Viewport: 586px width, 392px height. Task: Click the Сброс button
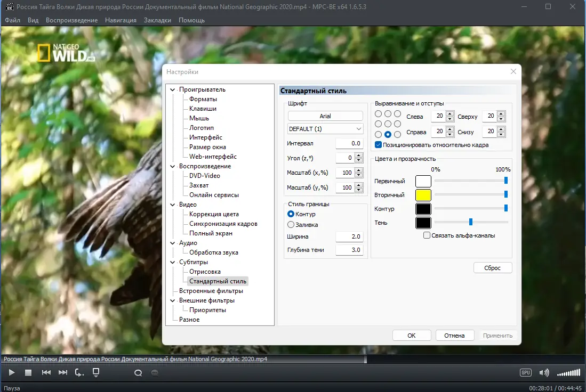493,268
